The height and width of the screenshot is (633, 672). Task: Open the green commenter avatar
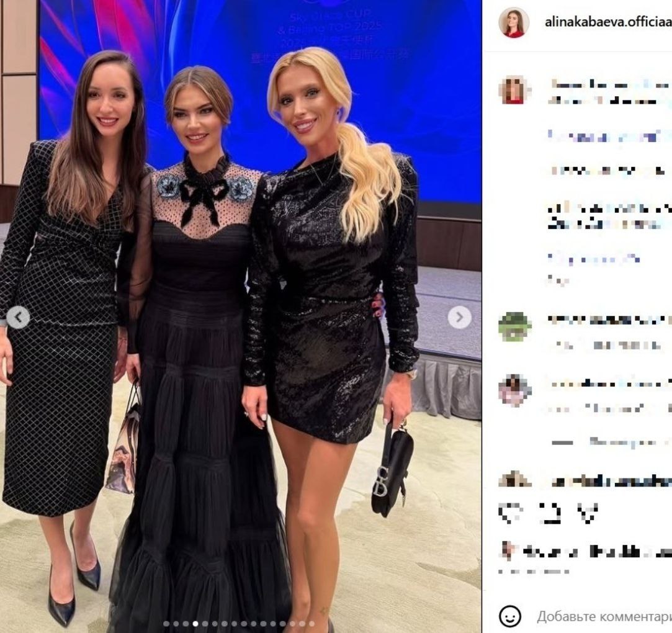(x=515, y=327)
